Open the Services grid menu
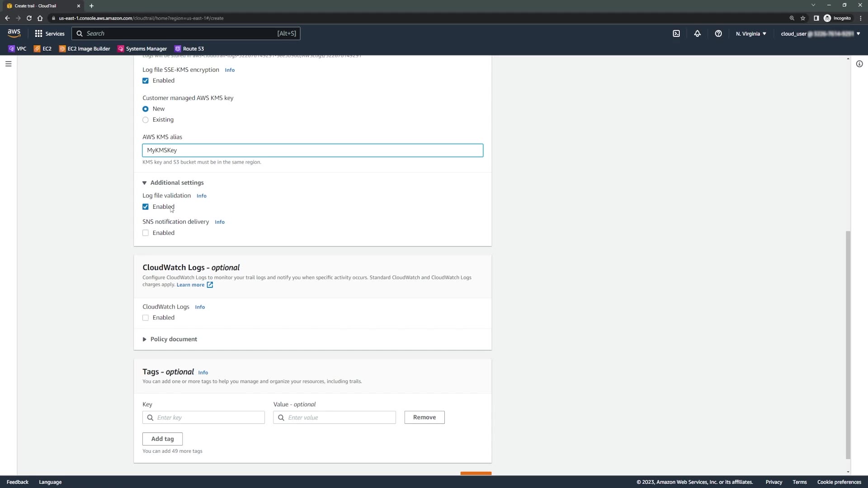 pos(49,33)
